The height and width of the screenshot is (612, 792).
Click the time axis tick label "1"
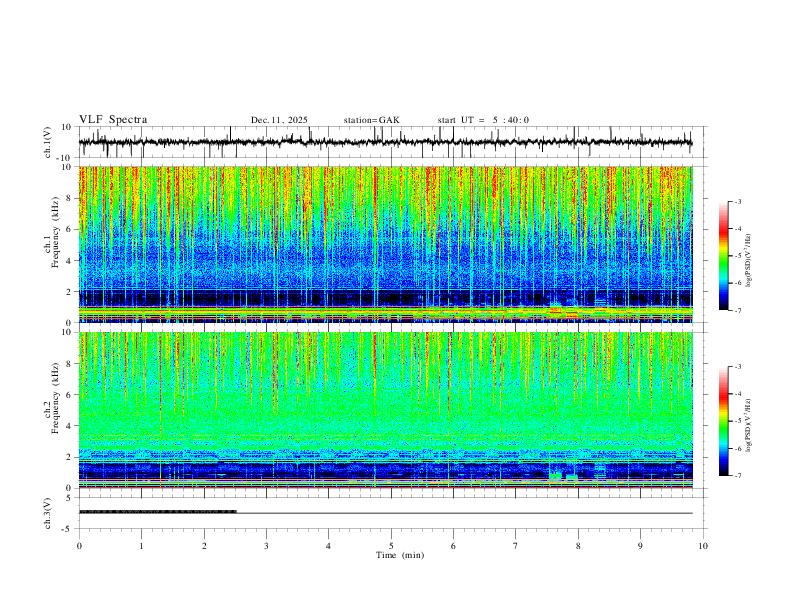[141, 546]
